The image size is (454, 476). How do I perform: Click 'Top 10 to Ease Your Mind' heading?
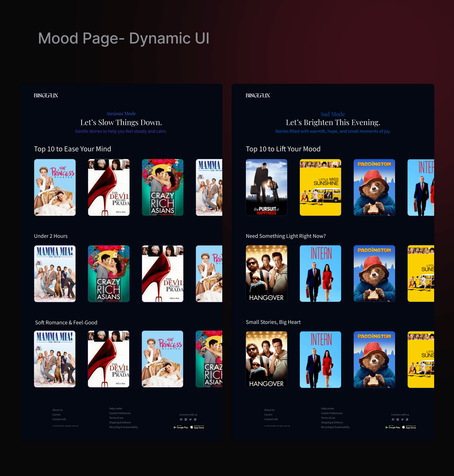(73, 149)
